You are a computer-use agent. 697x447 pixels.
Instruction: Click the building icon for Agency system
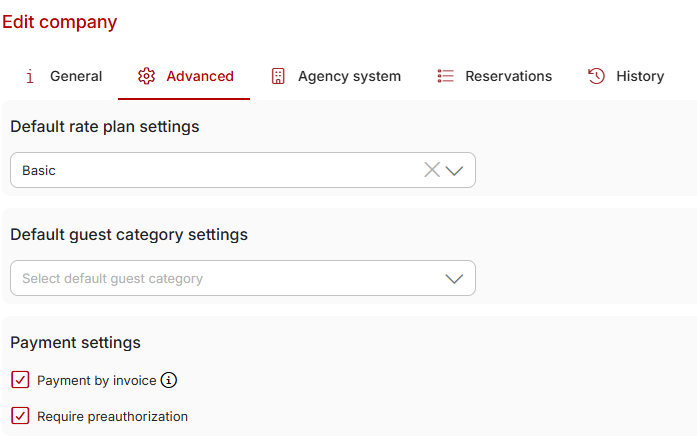[278, 76]
